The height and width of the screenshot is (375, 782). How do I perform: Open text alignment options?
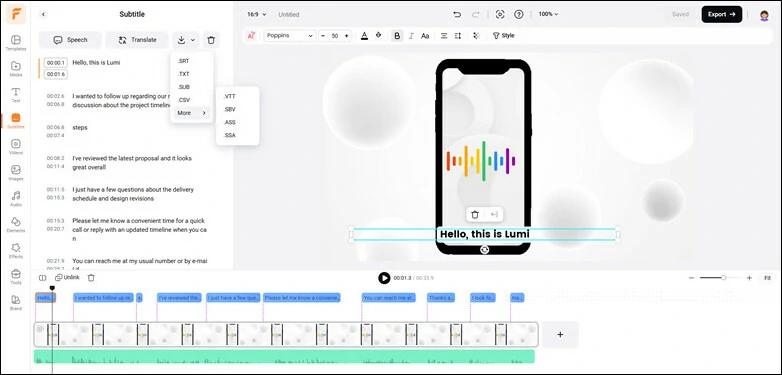pyautogui.click(x=444, y=35)
